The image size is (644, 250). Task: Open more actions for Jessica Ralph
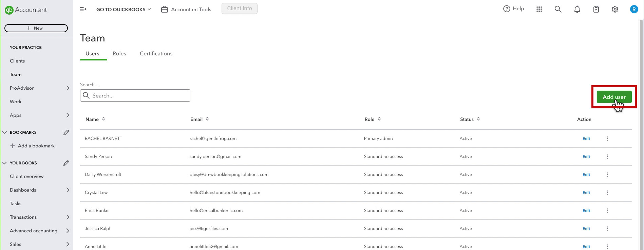coord(607,229)
